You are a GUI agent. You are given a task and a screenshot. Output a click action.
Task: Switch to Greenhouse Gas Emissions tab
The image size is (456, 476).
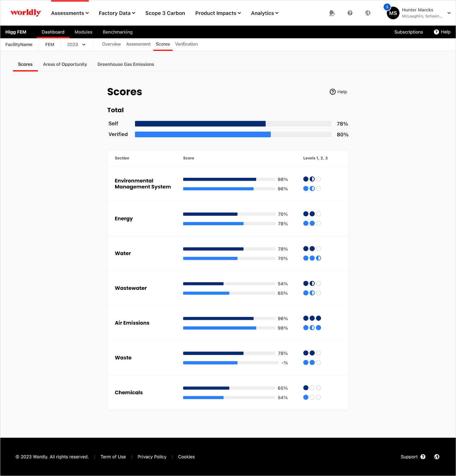pyautogui.click(x=126, y=64)
